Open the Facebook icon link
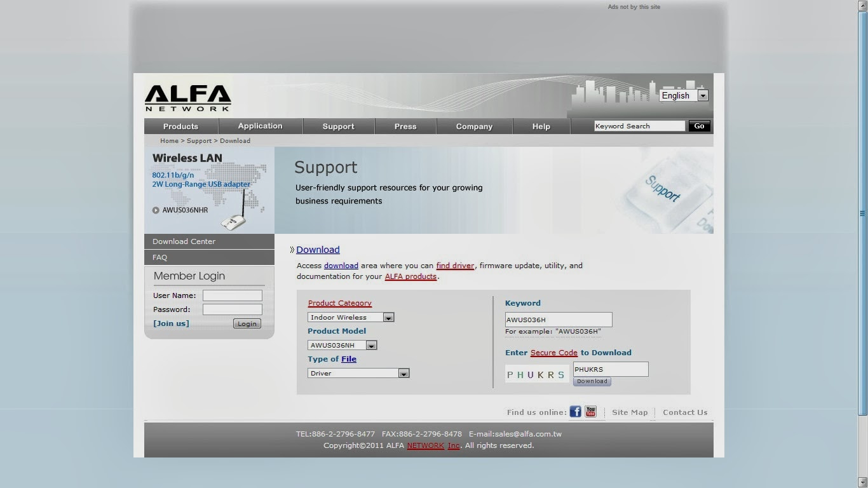Screen dimensions: 868x488 [x=575, y=412]
